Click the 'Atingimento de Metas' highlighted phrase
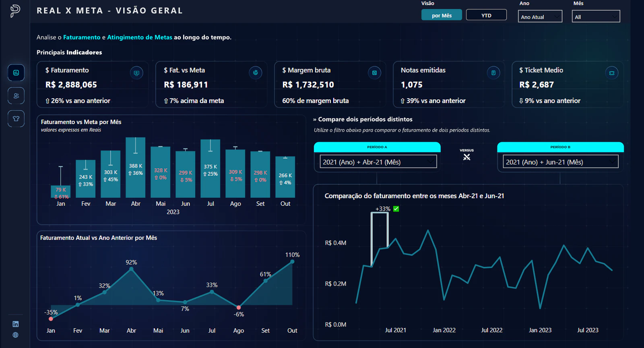 pos(140,37)
